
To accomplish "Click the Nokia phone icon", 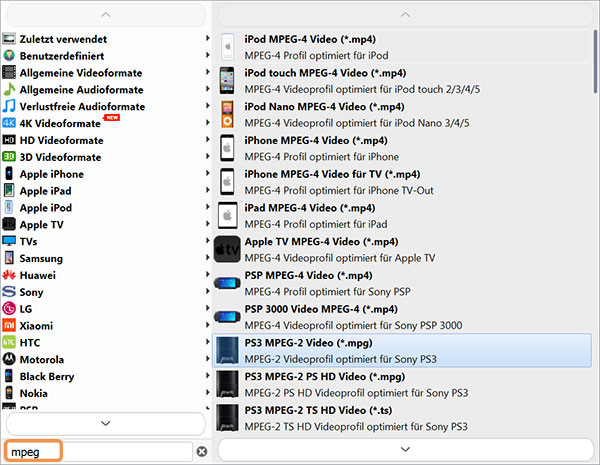I will tap(9, 393).
